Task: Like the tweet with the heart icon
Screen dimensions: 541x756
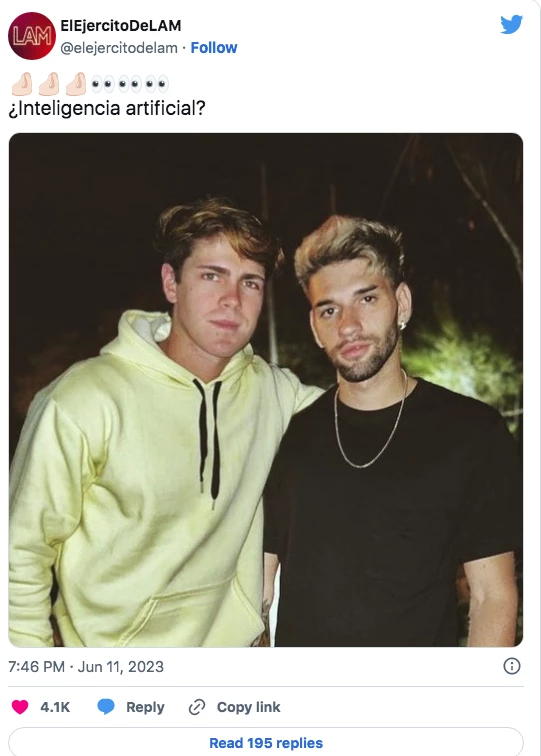Action: 20,707
